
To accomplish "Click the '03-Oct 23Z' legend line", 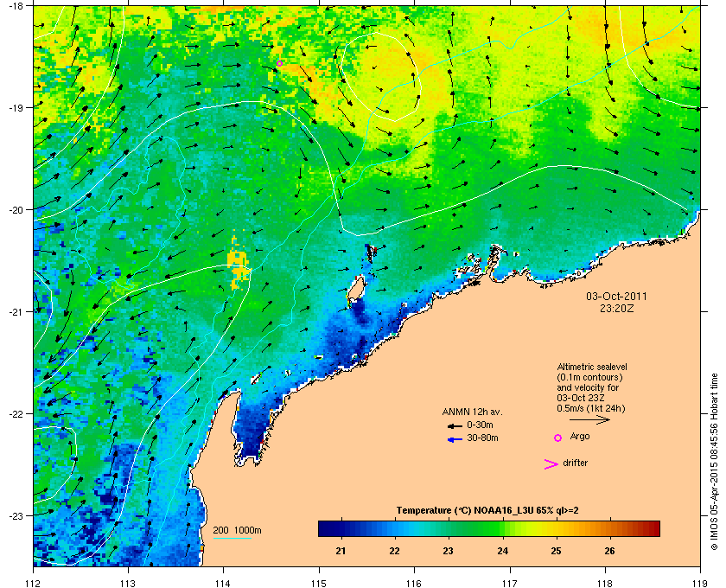I will pos(581,398).
